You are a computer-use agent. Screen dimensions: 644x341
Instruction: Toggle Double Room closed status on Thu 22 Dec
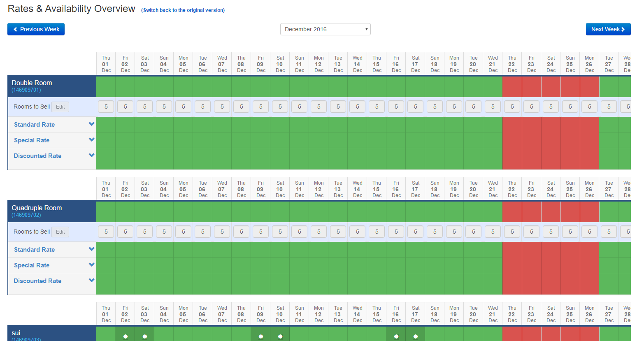point(512,86)
